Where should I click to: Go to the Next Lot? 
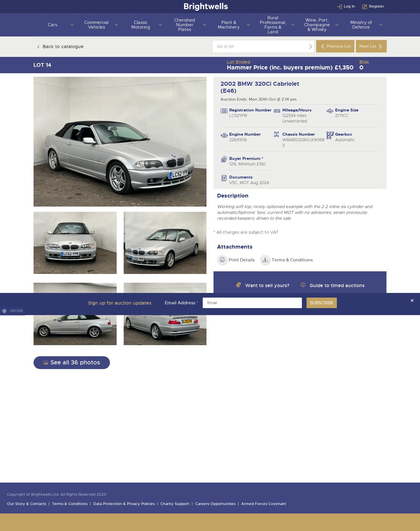point(371,46)
